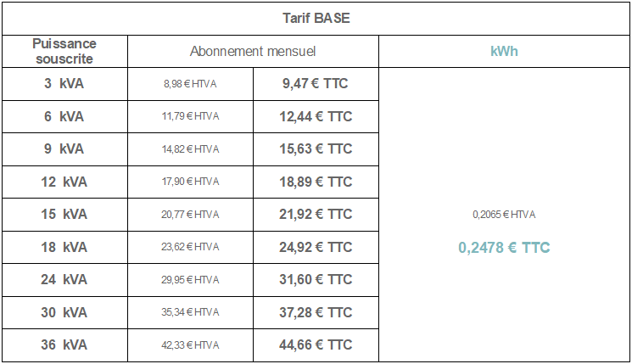Select the 0,2478 € TTC kWh price

tap(504, 248)
